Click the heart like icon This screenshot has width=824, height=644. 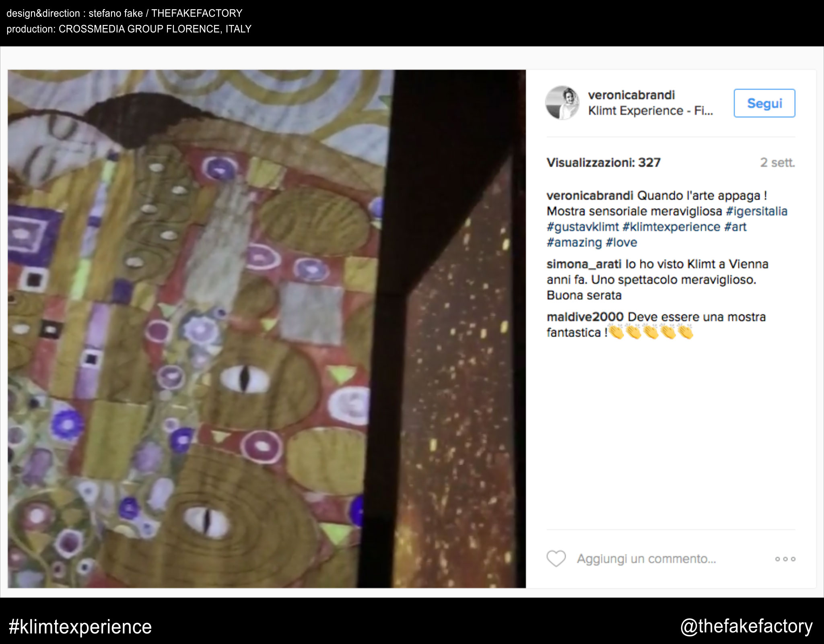pyautogui.click(x=556, y=558)
